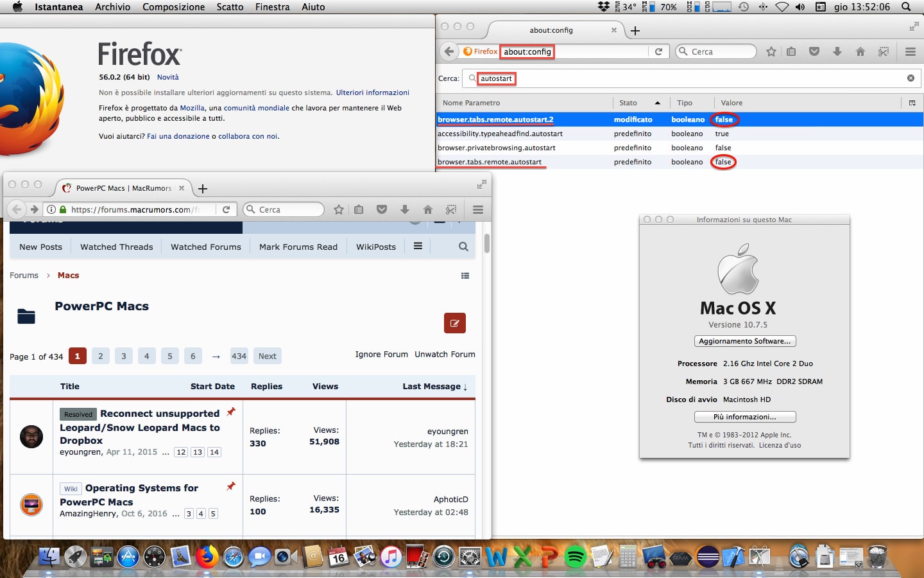
Task: Open Watched Forums
Action: pyautogui.click(x=206, y=247)
